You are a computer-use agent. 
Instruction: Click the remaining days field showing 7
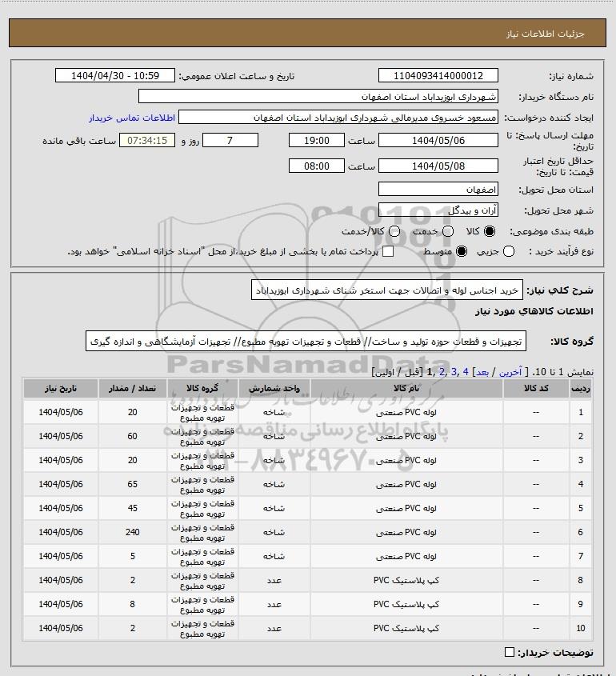tap(230, 140)
